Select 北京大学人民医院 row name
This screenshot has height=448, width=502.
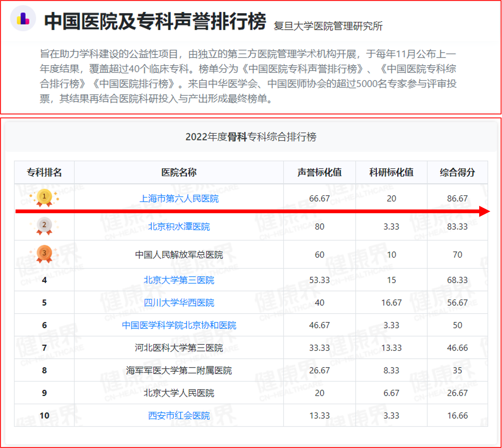[179, 393]
